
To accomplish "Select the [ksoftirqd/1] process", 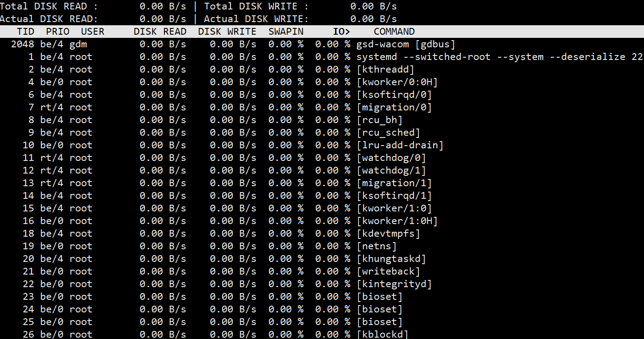I will click(x=394, y=196).
